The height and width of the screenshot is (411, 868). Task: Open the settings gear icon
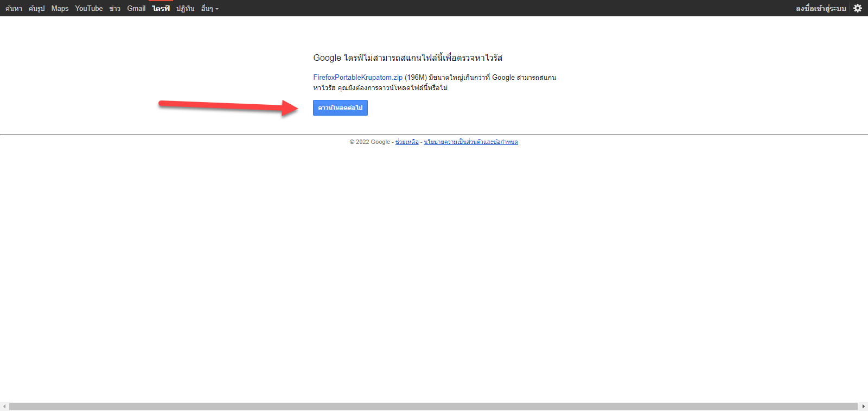pos(858,8)
